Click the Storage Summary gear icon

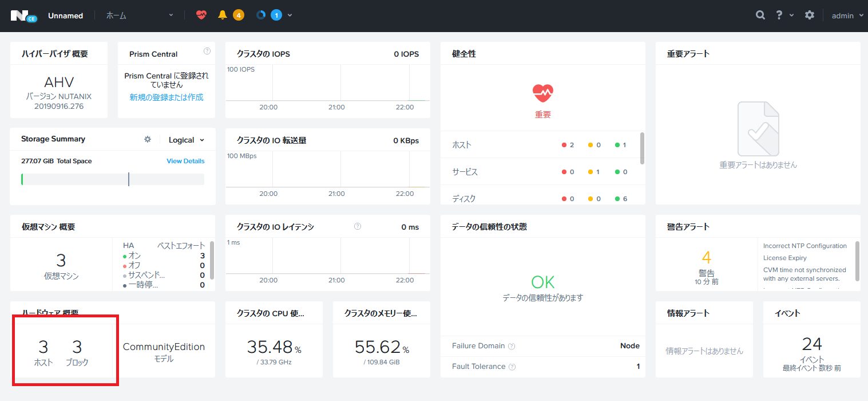coord(148,139)
